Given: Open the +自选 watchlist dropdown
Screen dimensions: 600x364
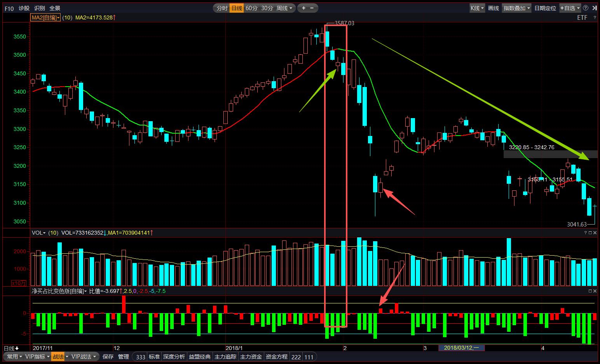Looking at the screenshot, I should (x=570, y=8).
